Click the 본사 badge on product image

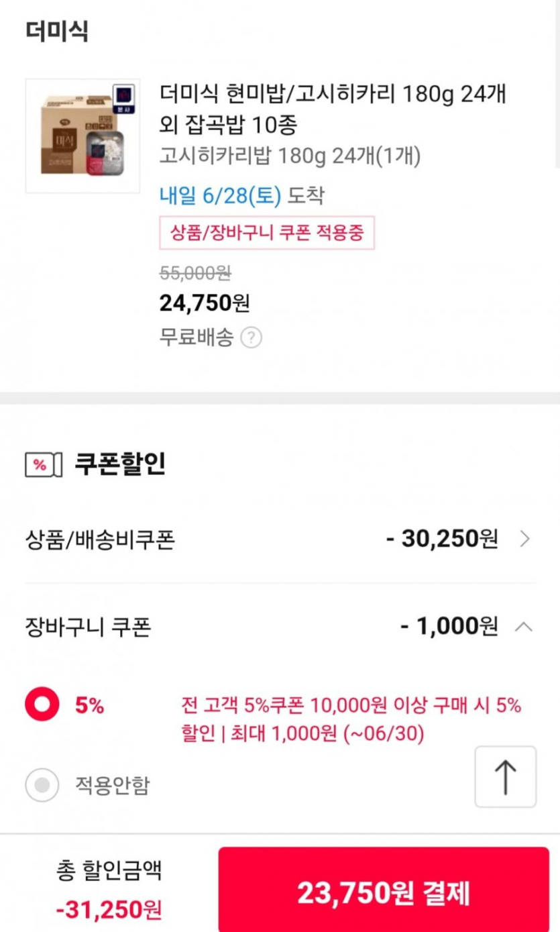123,99
